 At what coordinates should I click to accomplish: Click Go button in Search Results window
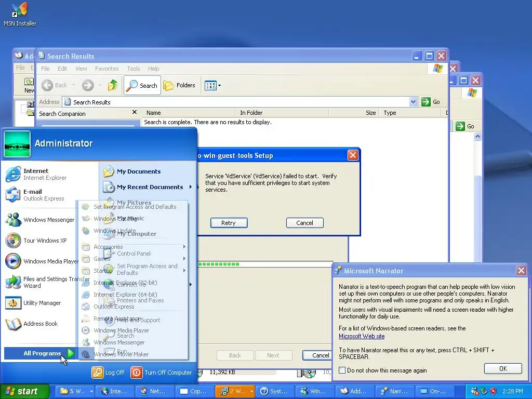pos(431,102)
